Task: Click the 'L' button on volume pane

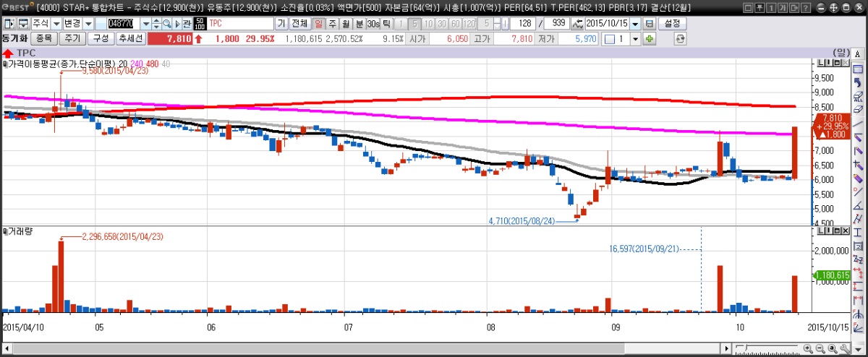Action: (x=821, y=231)
